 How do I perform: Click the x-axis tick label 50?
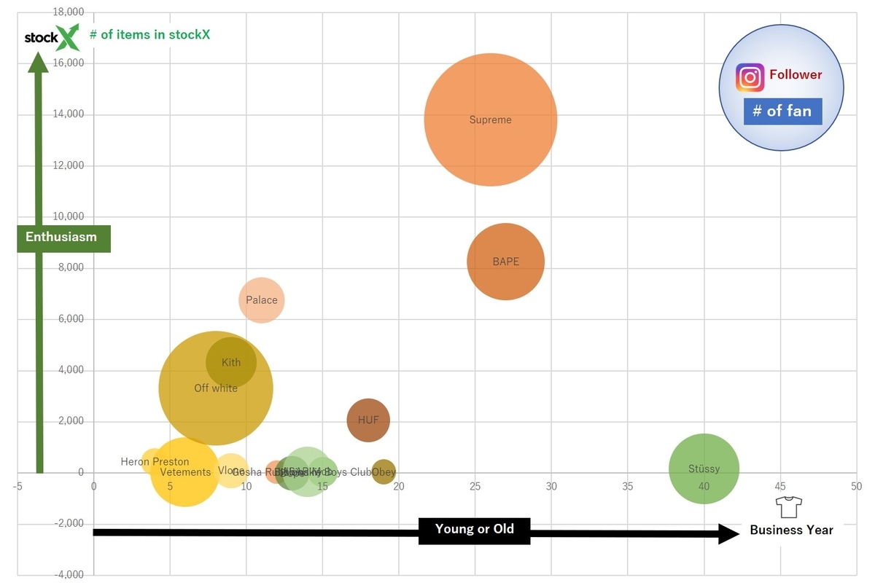pyautogui.click(x=857, y=486)
